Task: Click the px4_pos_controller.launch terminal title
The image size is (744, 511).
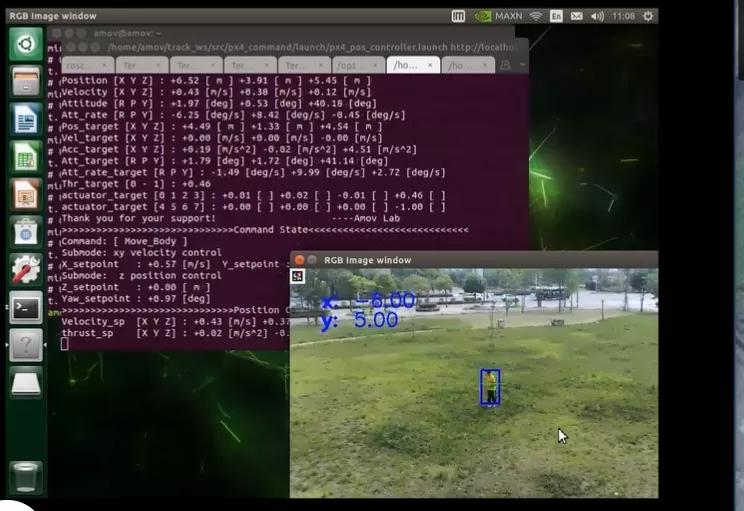Action: click(311, 47)
